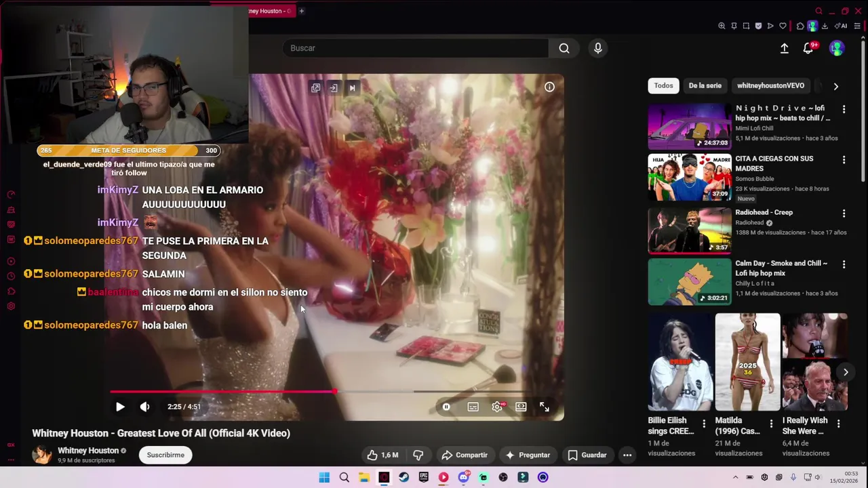Viewport: 868px width, 488px height.
Task: Click the pop-out video overlay icon
Action: click(x=315, y=87)
